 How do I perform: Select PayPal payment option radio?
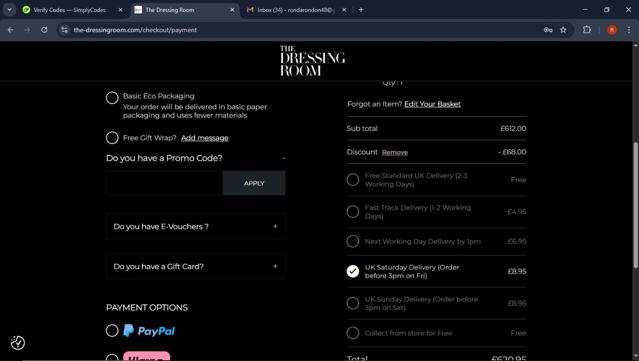click(x=112, y=330)
